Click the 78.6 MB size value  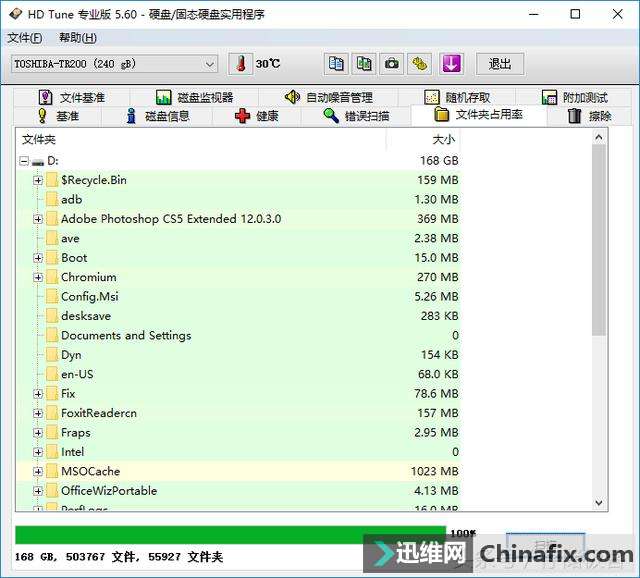(x=436, y=394)
